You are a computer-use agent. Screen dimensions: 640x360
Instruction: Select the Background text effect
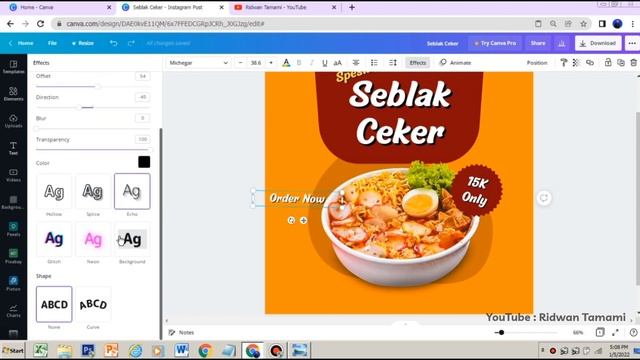click(x=132, y=239)
